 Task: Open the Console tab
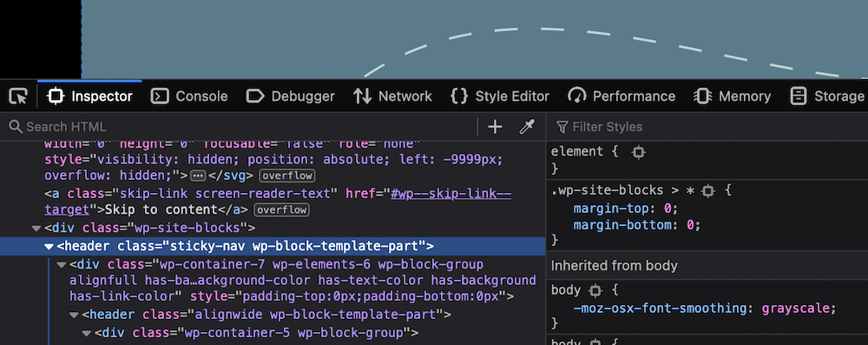(189, 96)
